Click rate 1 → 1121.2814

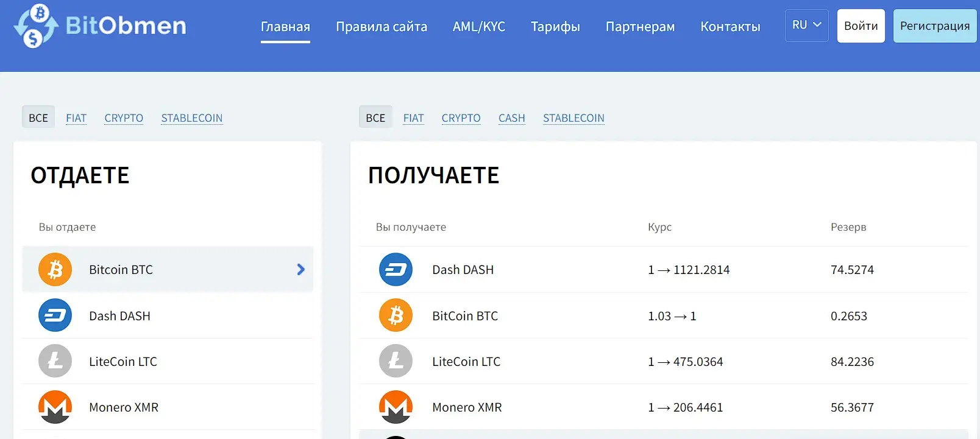click(689, 270)
